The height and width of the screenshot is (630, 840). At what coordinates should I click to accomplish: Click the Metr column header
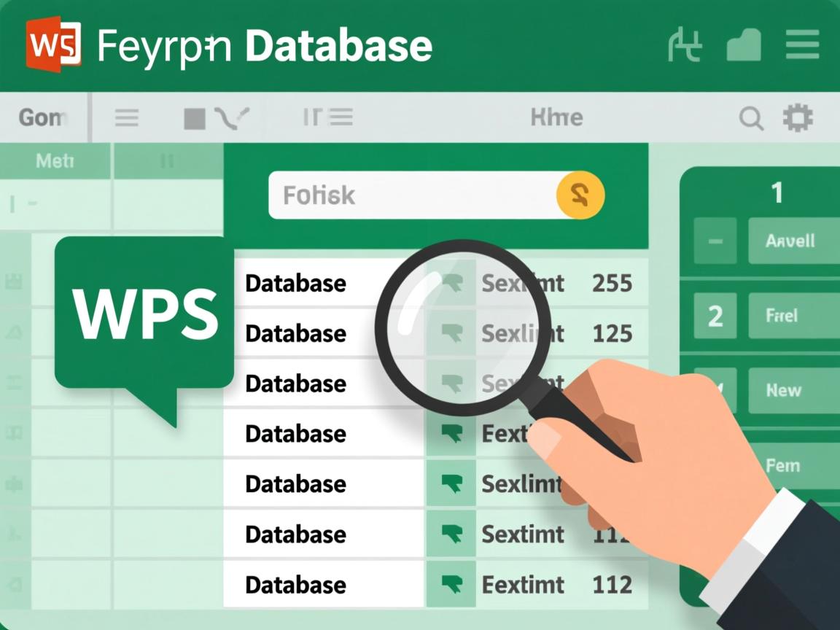tap(55, 160)
